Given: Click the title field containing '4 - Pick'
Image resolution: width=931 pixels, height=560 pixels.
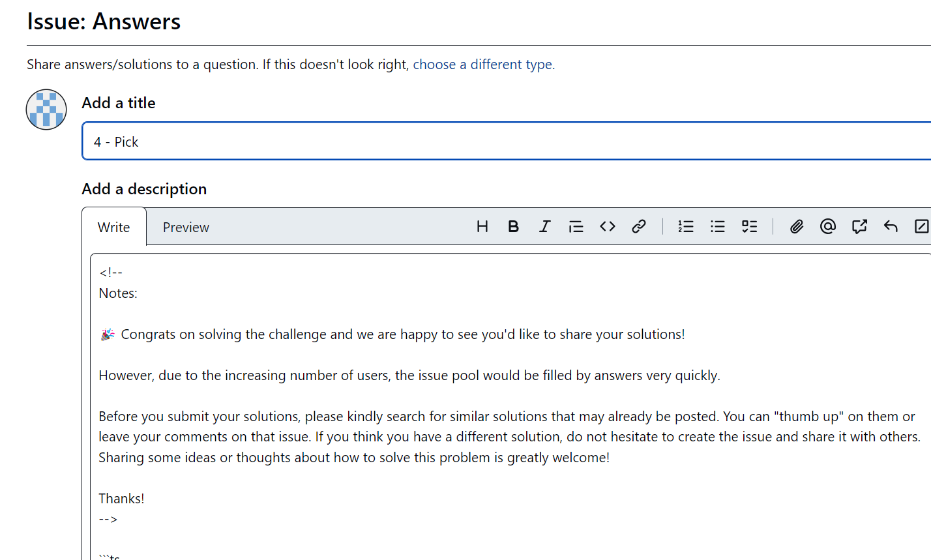Looking at the screenshot, I should (x=506, y=141).
